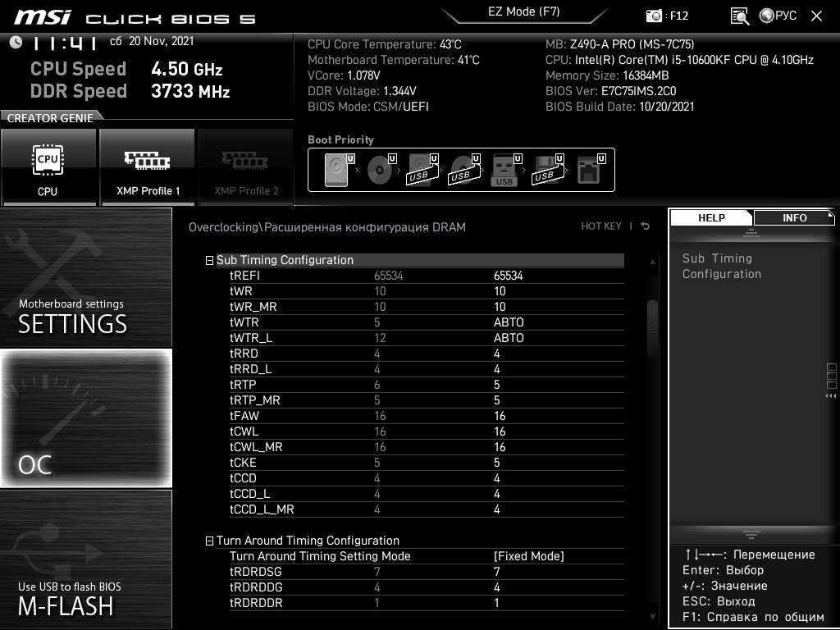The height and width of the screenshot is (630, 840).
Task: Select the USB key boot device icon
Action: coord(505,170)
